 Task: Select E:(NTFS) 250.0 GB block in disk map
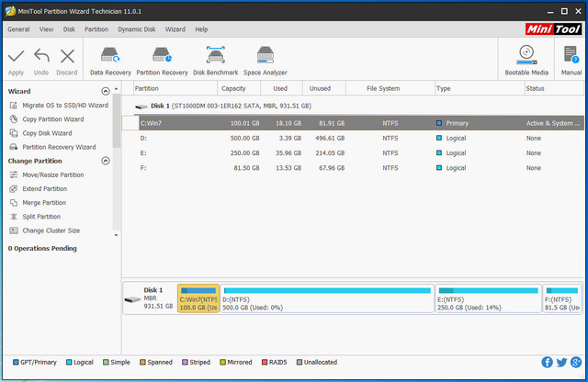click(x=488, y=298)
